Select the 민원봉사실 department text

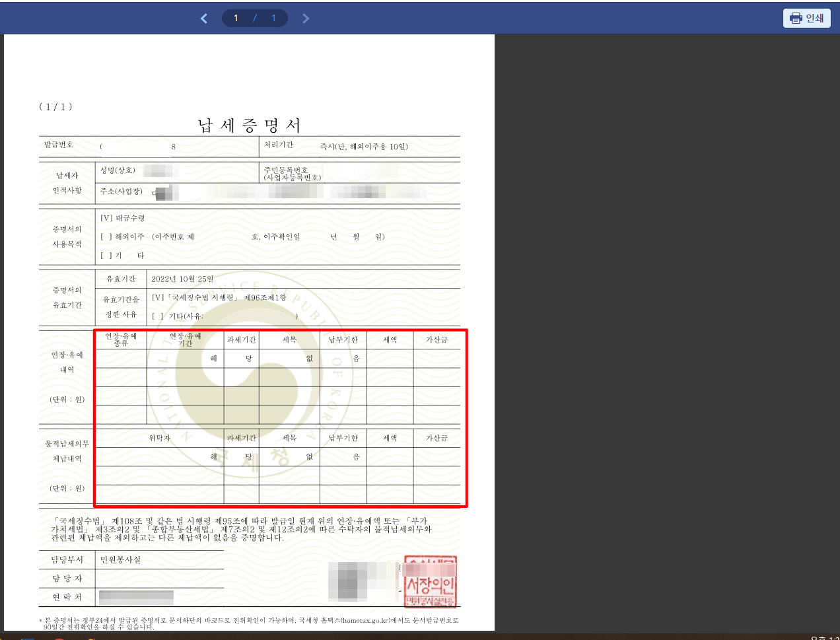(120, 559)
